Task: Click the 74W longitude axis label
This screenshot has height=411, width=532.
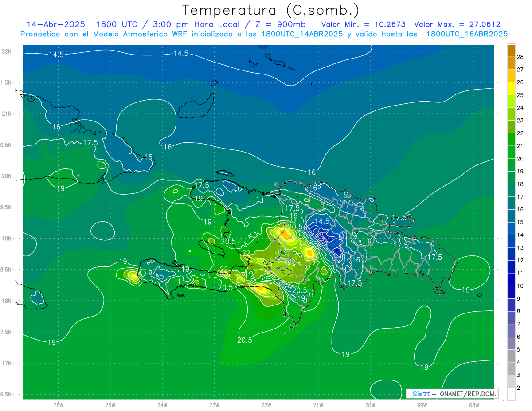Action: point(162,405)
